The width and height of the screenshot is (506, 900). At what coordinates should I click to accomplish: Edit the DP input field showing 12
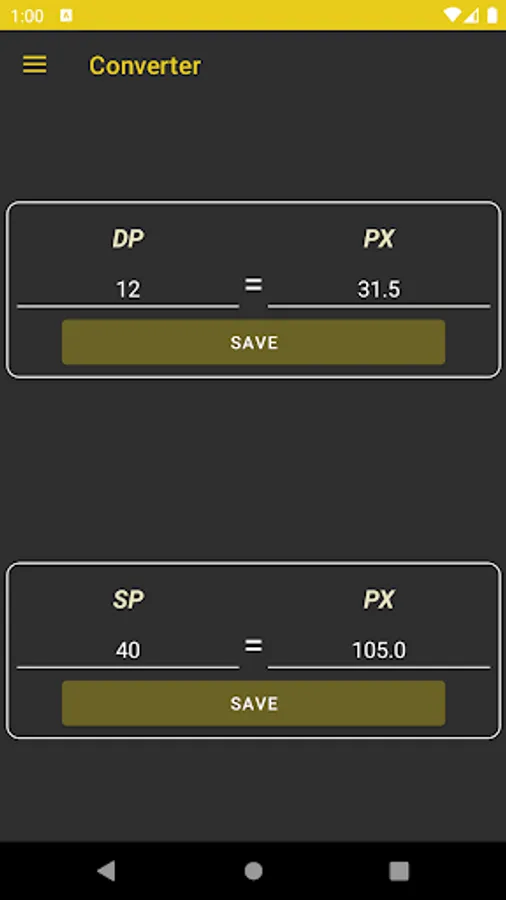tap(128, 290)
